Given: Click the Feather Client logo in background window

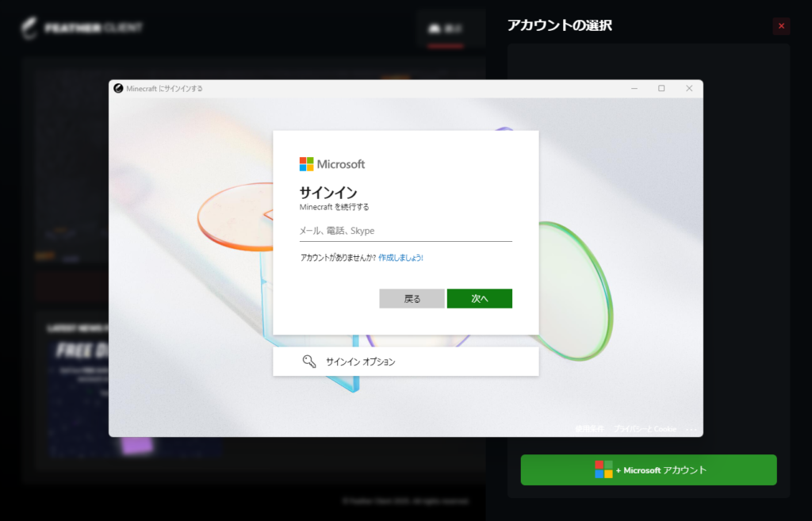Looking at the screenshot, I should (82, 28).
